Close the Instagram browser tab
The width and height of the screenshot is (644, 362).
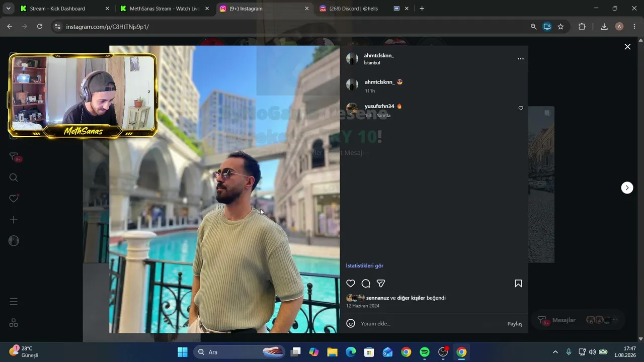click(x=307, y=9)
